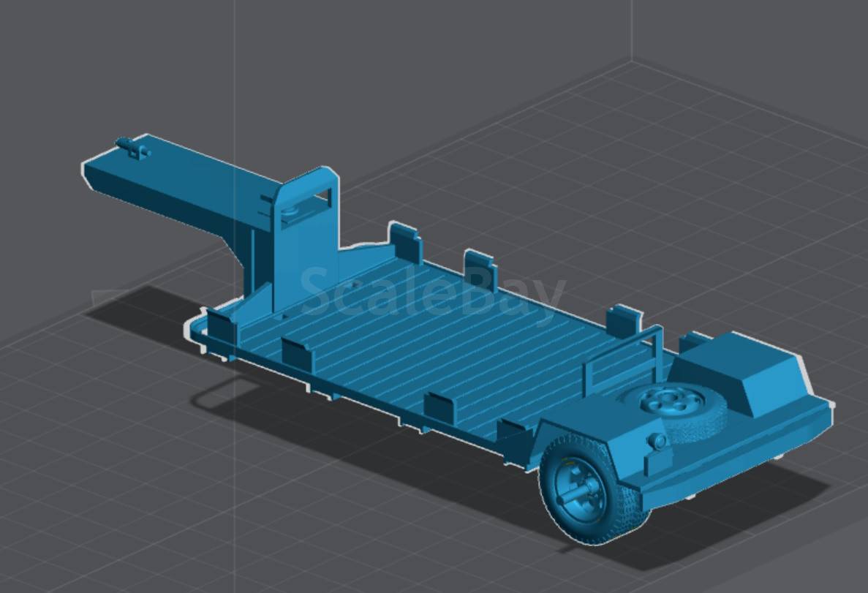Click the empty background above the tow bar
868x593 pixels.
138,67
